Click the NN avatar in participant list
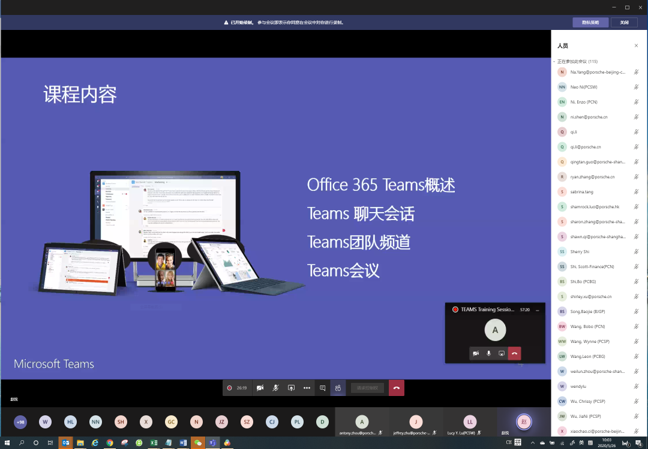 562,87
